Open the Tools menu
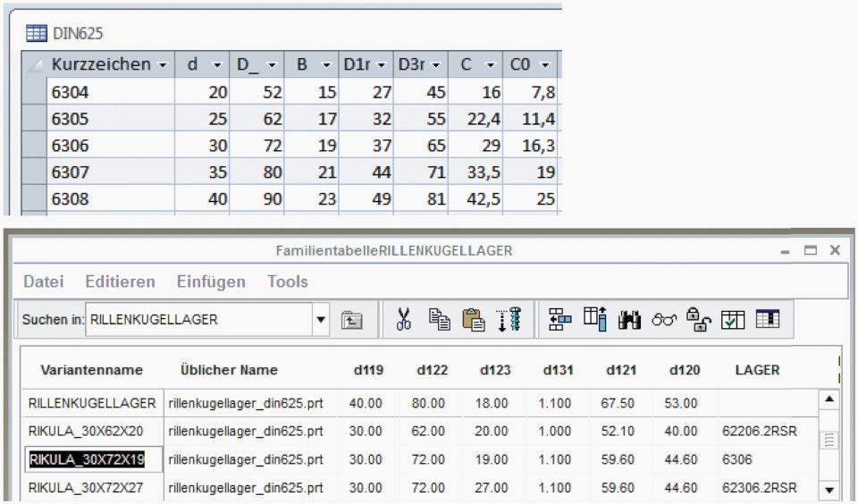This screenshot has height=504, width=858. [288, 281]
